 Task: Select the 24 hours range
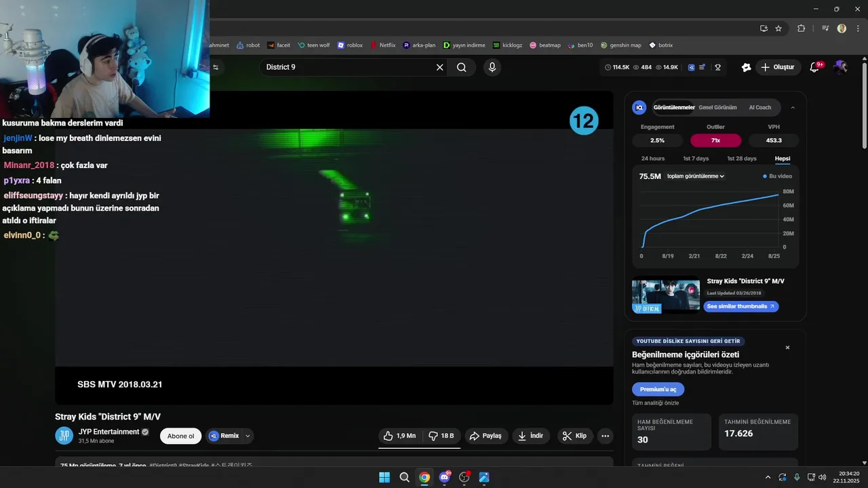(653, 159)
